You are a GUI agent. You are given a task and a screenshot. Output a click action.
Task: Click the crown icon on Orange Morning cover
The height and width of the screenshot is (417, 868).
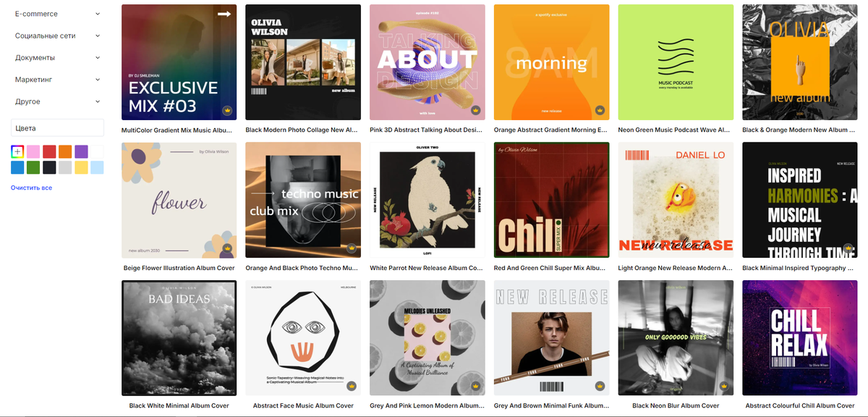point(600,111)
